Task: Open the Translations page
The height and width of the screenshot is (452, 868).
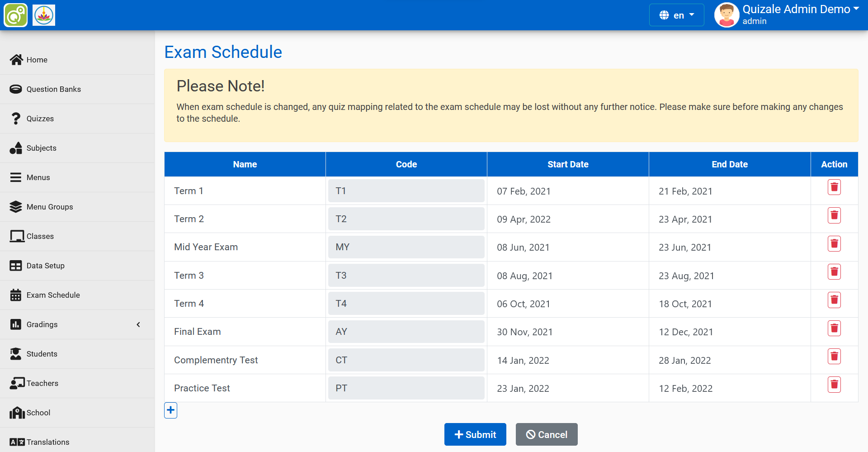Action: click(x=47, y=442)
